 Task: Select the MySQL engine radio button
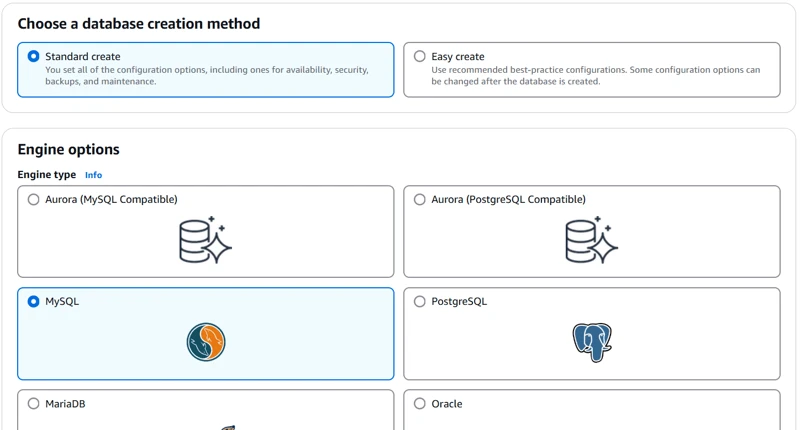tap(34, 302)
